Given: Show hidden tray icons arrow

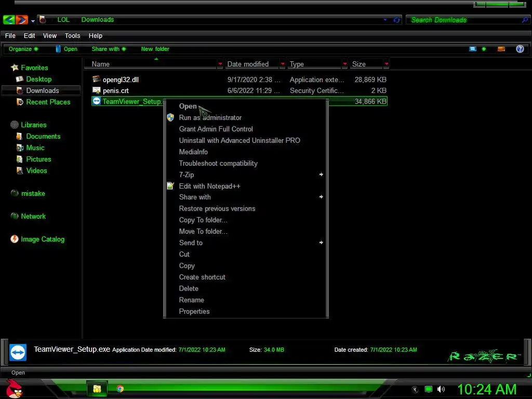Looking at the screenshot, I should coord(415,390).
